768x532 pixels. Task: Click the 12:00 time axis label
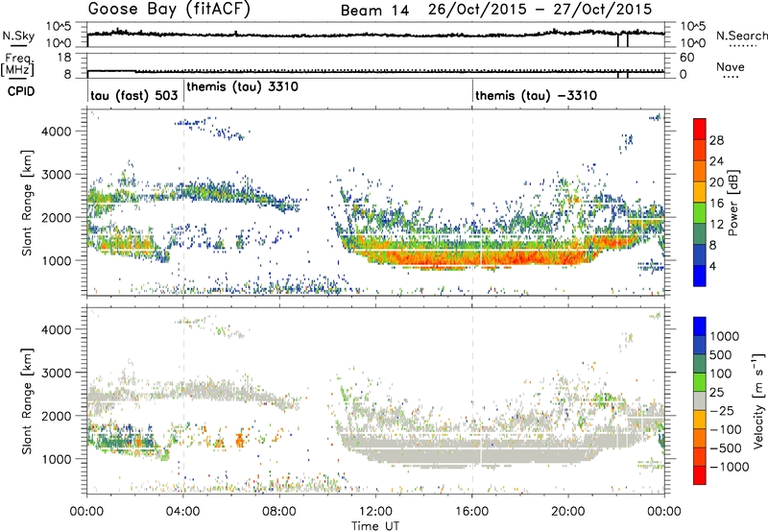[x=375, y=512]
